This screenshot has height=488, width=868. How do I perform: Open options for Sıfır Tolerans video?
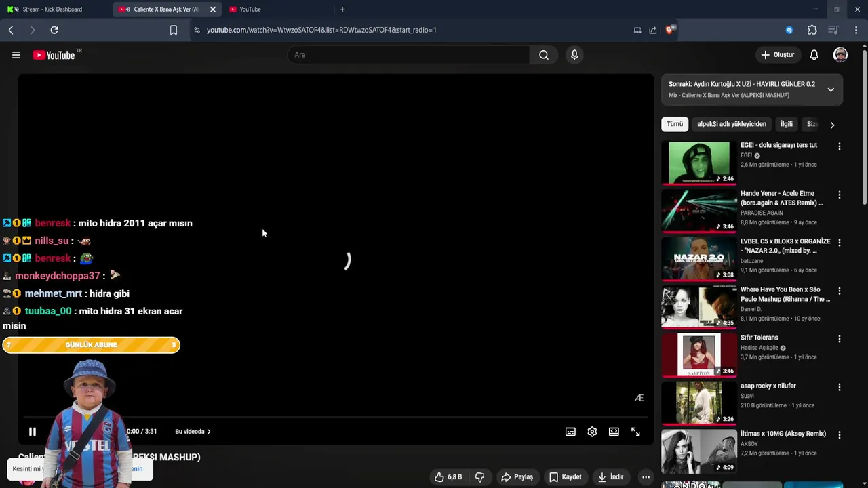[x=840, y=339]
